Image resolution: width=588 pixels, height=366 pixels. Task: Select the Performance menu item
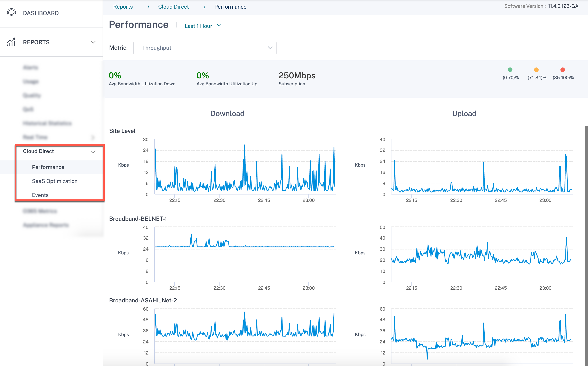(48, 167)
